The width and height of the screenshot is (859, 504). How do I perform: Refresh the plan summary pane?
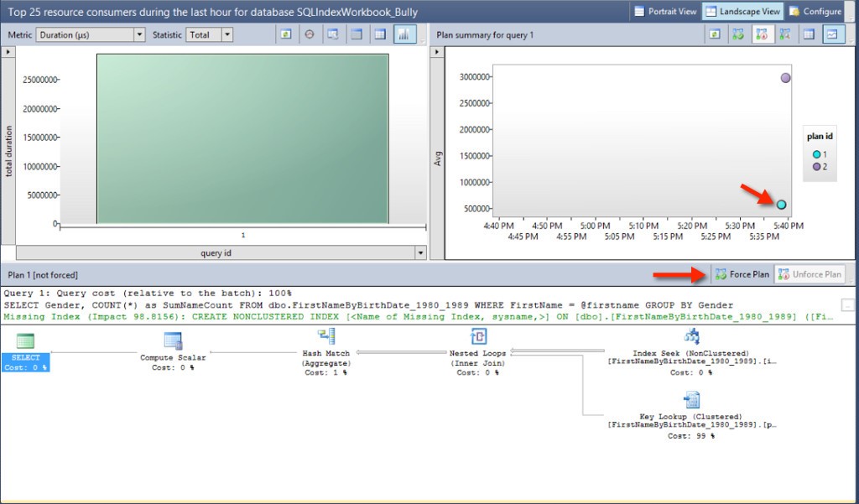click(x=715, y=34)
